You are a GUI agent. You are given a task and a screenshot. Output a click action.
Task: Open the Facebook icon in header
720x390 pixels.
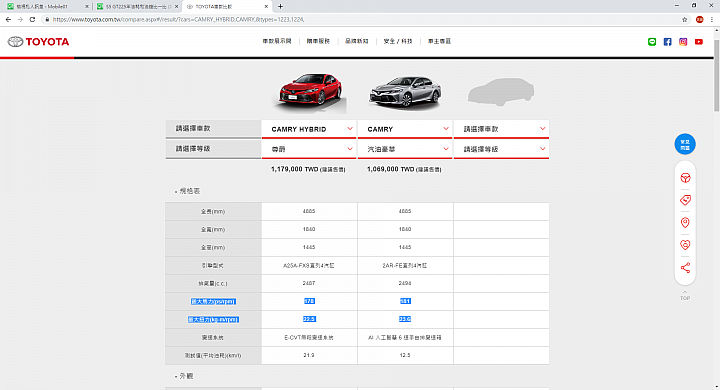click(667, 42)
